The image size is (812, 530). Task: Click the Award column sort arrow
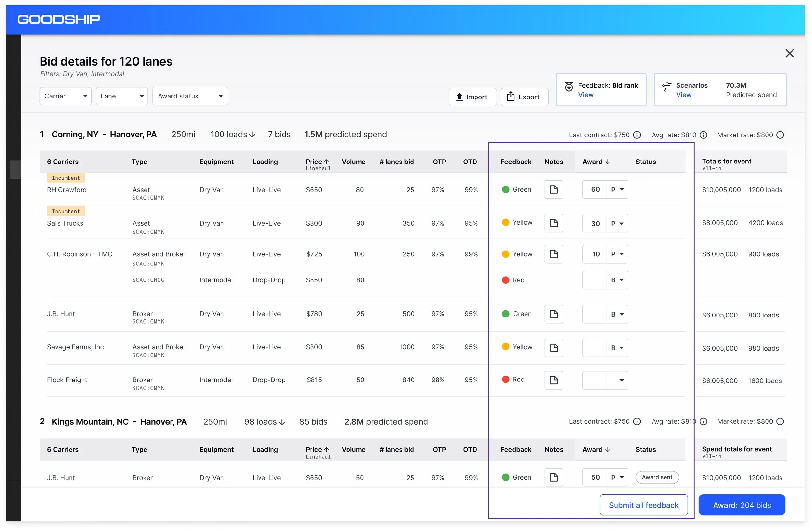[608, 162]
